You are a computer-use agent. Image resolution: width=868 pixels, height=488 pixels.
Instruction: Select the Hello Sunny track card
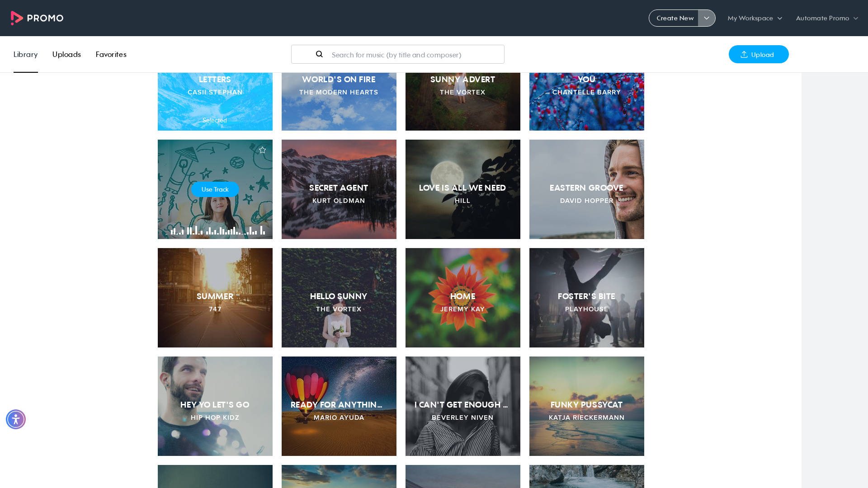click(x=339, y=298)
